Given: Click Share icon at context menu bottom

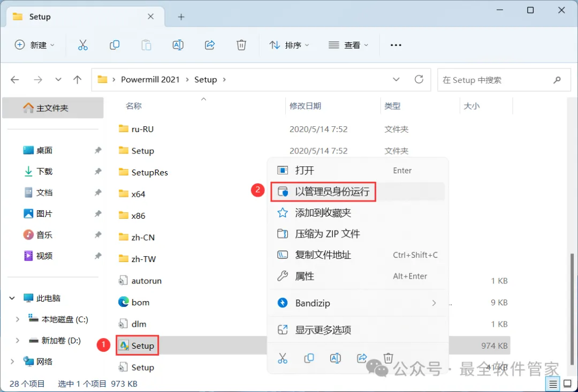Looking at the screenshot, I should pos(362,358).
